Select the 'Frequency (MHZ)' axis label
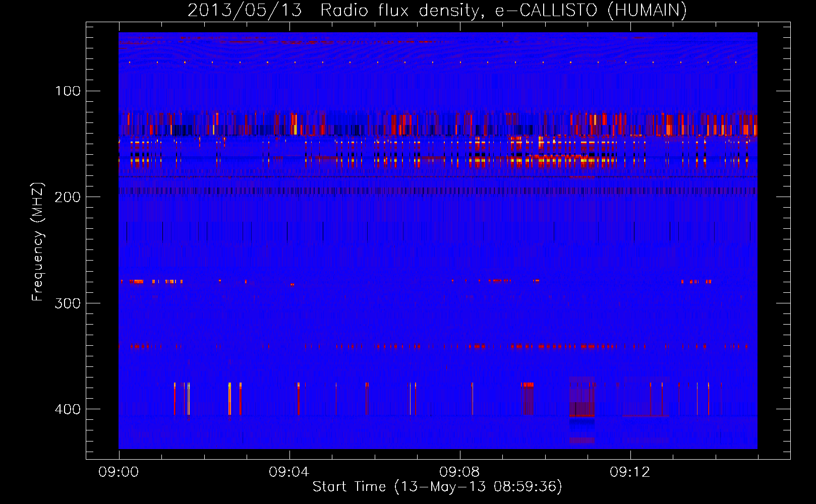This screenshot has height=504, width=816. point(38,242)
